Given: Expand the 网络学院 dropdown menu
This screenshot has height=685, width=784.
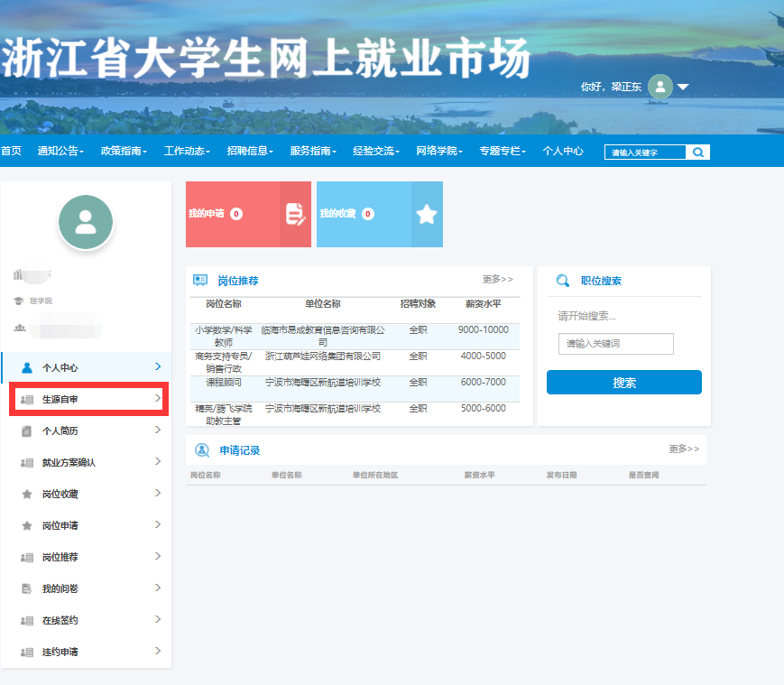Looking at the screenshot, I should (439, 152).
